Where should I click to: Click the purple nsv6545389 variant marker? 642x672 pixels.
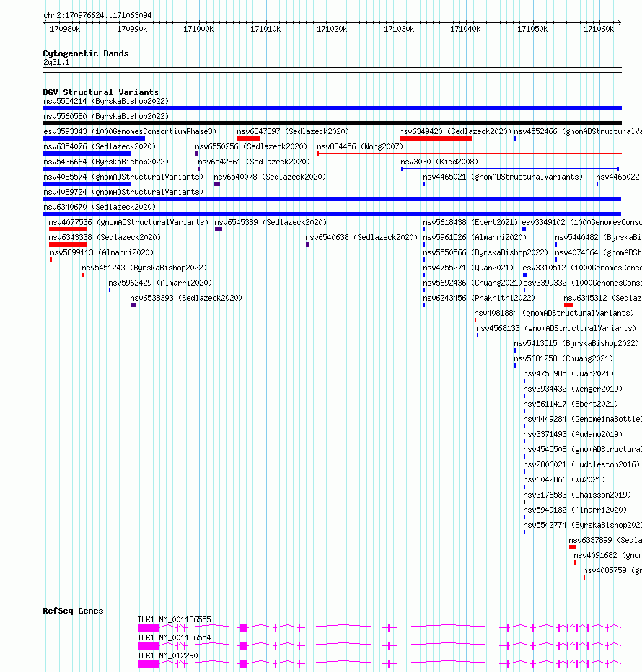coord(219,229)
